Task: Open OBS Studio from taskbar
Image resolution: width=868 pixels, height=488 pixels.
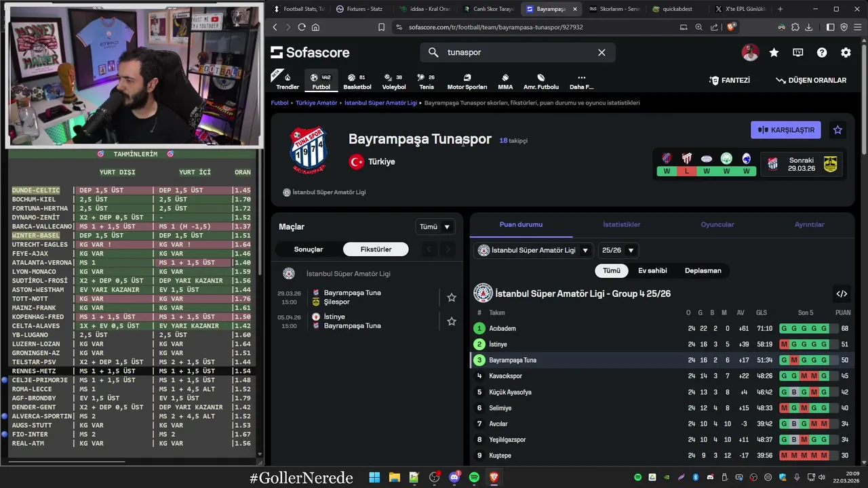Action: coord(434,477)
